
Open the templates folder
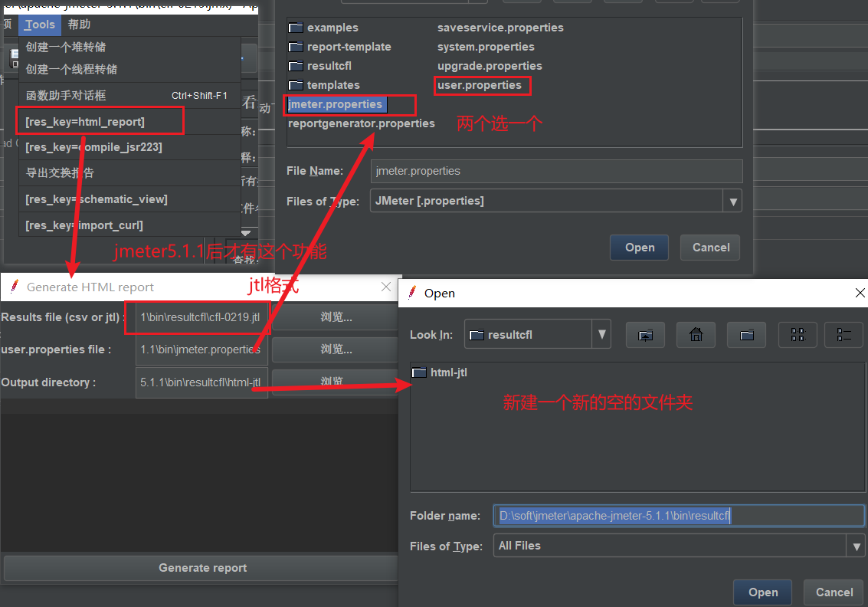(324, 85)
